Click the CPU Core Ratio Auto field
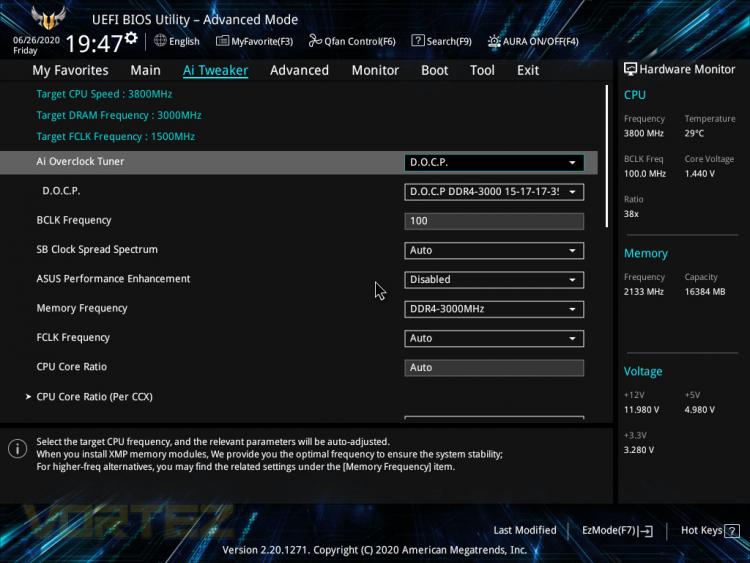Image resolution: width=750 pixels, height=563 pixels. pyautogui.click(x=494, y=368)
